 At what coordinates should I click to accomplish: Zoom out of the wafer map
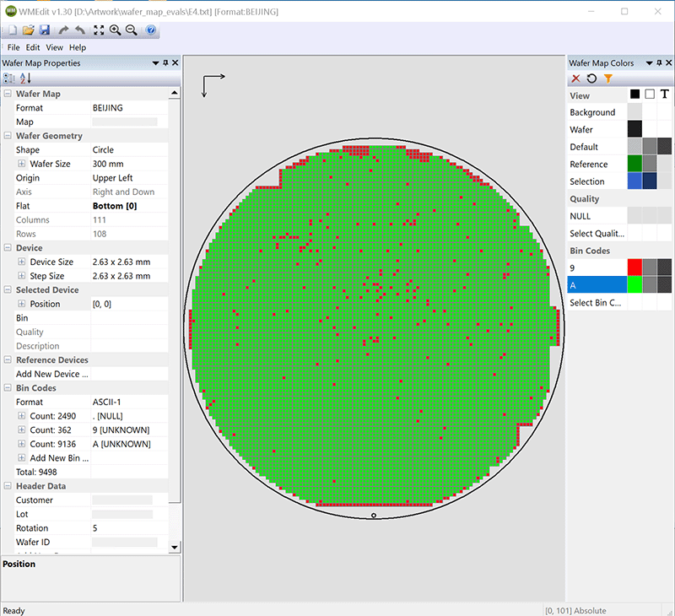click(132, 30)
